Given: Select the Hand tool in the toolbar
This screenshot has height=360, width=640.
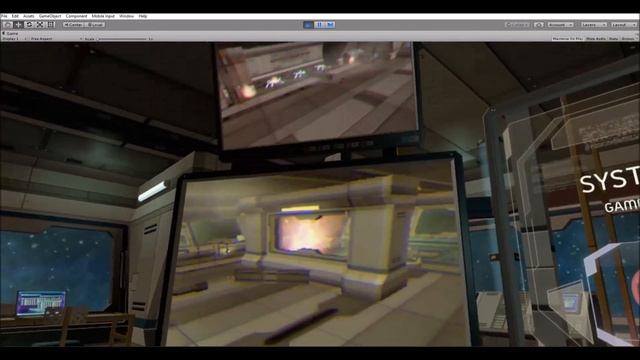Looking at the screenshot, I should [8, 24].
